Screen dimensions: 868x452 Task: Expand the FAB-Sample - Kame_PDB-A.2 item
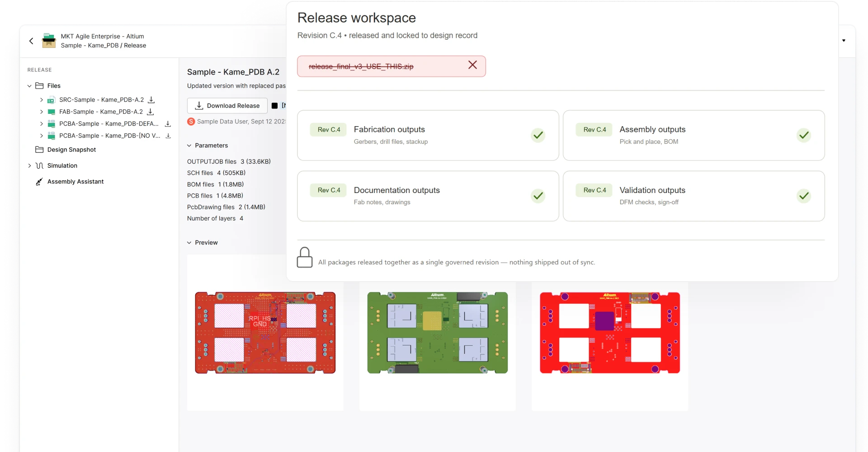[x=42, y=112]
